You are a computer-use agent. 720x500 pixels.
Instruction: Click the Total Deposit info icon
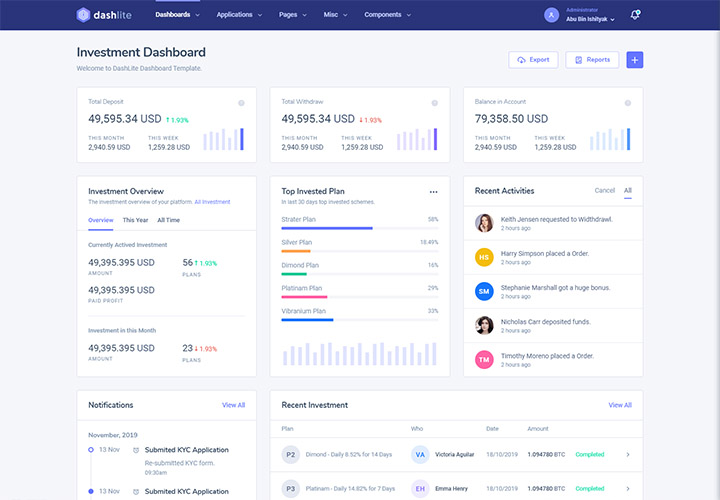241,103
